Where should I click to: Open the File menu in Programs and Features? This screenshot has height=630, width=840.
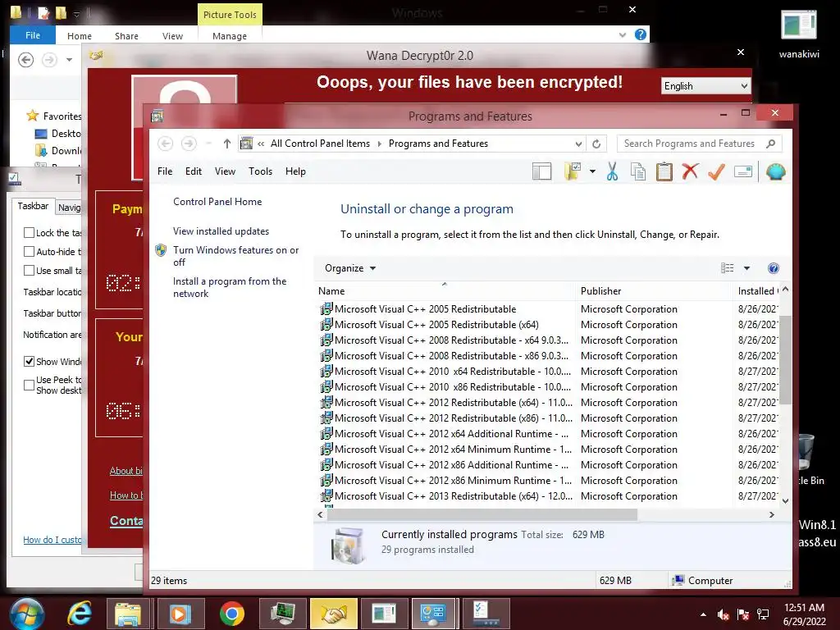165,171
